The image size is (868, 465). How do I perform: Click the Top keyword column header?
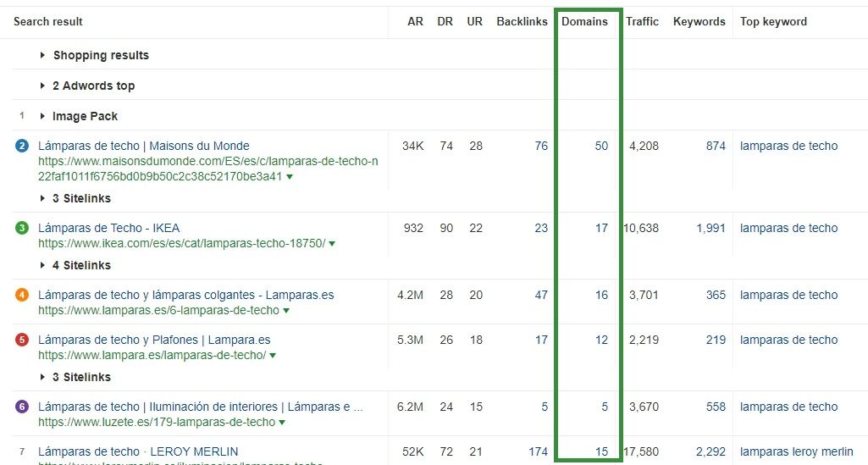click(773, 21)
